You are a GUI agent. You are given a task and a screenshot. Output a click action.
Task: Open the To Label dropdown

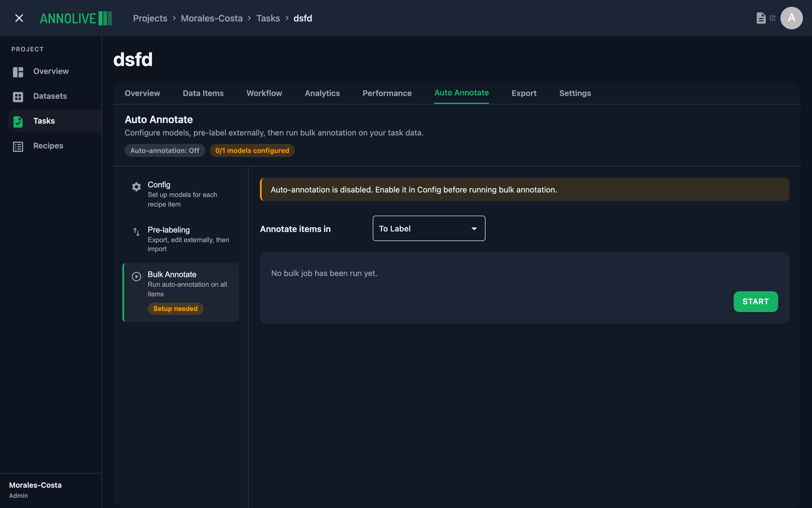pos(429,229)
